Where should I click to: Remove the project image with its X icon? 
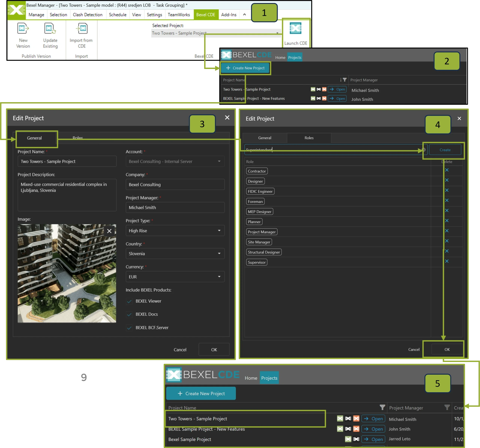(109, 231)
